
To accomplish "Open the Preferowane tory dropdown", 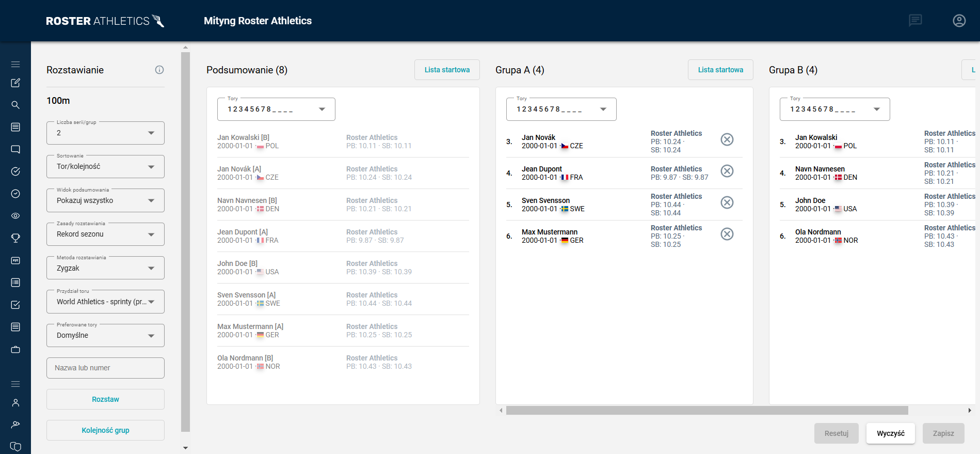I will point(105,335).
